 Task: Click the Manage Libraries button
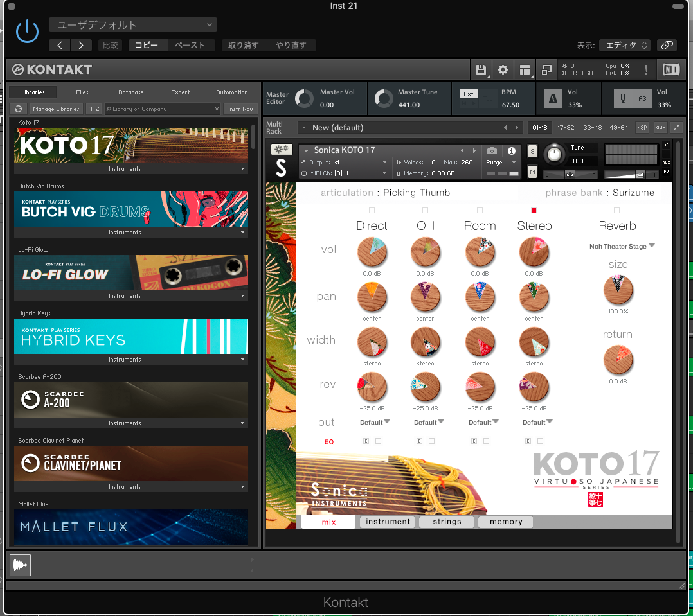tap(56, 109)
